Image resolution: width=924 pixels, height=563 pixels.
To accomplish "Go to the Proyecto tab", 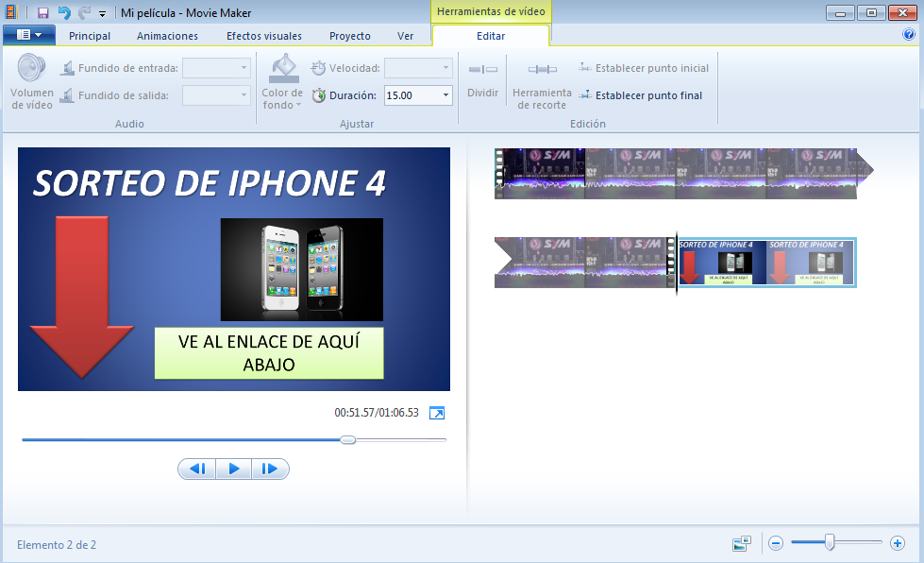I will pos(350,36).
